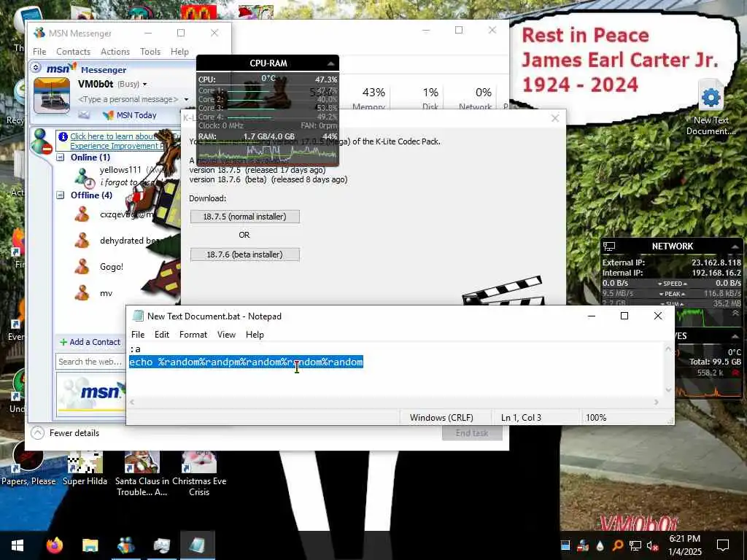Collapse the Offline (4) group

[x=61, y=195]
